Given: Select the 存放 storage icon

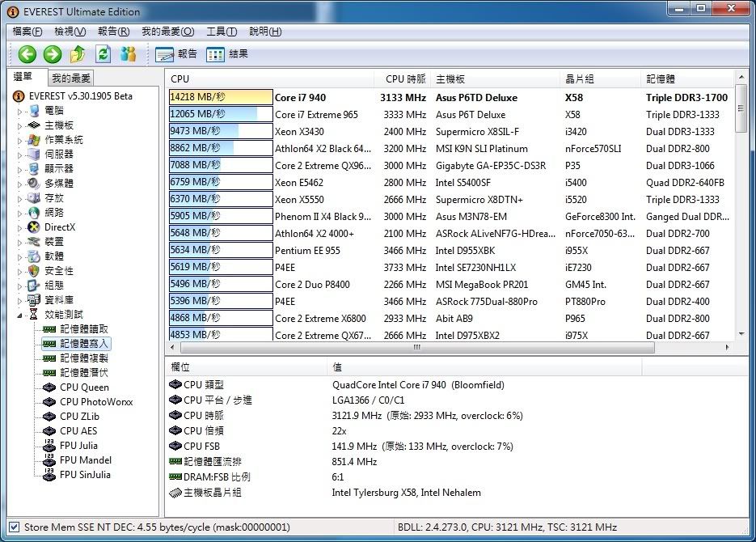Looking at the screenshot, I should 34,198.
